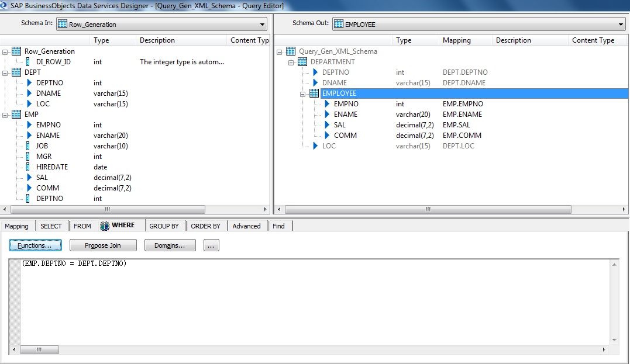630x364 pixels.
Task: Click the arrow icon beside input EMPNO
Action: [x=29, y=125]
